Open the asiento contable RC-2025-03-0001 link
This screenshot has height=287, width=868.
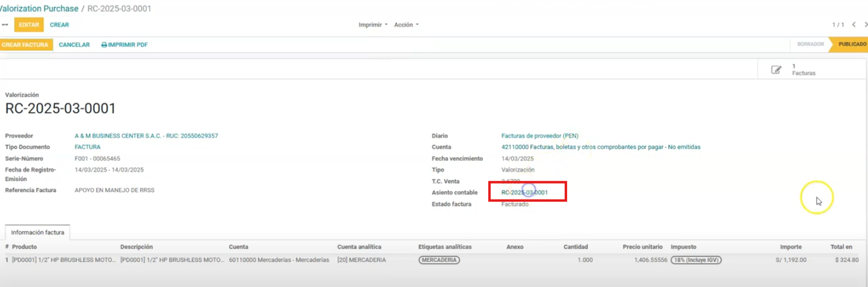coord(524,193)
